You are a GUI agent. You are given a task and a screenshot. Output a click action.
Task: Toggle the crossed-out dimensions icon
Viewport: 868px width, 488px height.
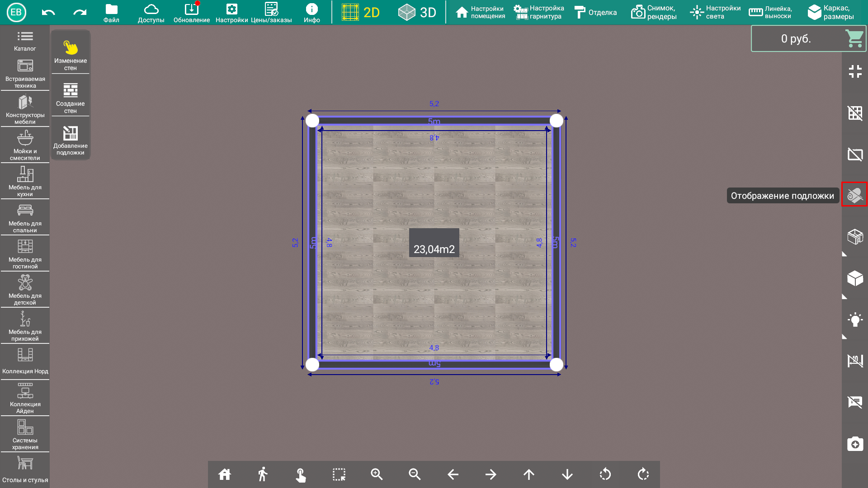point(855,361)
